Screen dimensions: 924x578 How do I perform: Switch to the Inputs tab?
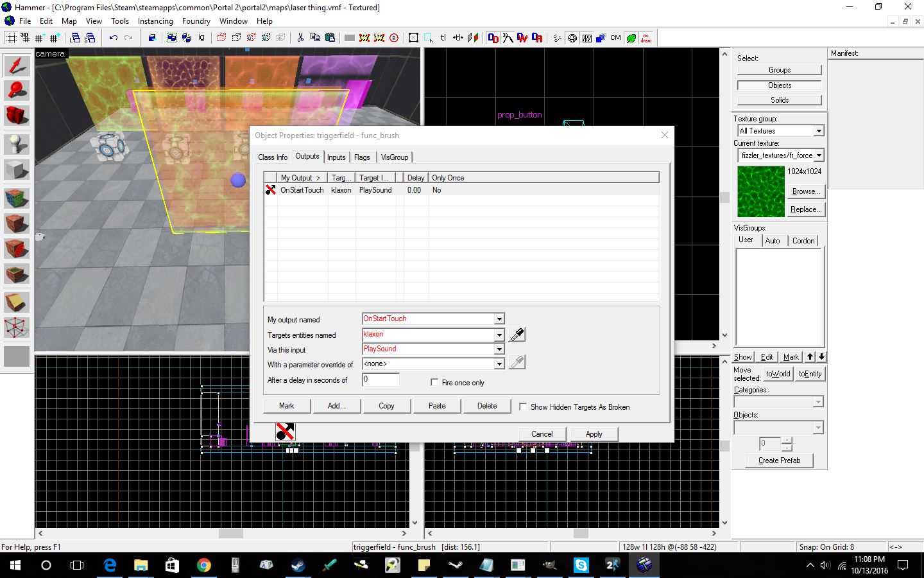(x=336, y=157)
